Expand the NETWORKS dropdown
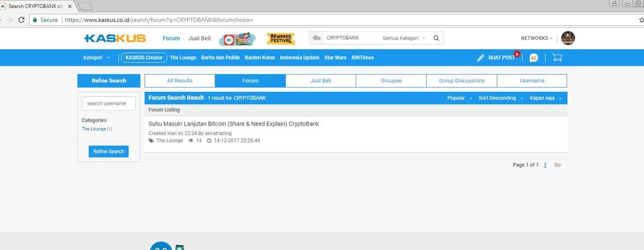 pos(536,38)
